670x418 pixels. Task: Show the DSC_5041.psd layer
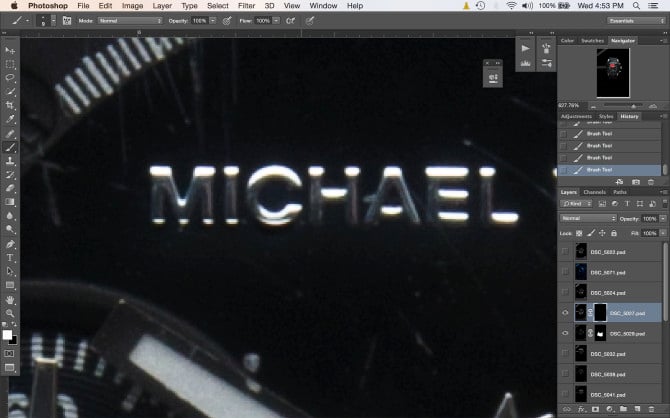565,394
